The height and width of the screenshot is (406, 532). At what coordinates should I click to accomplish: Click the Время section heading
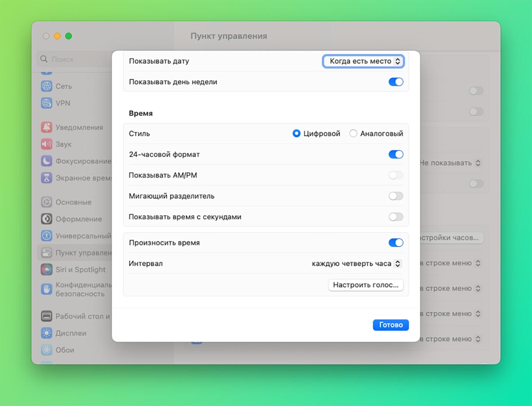[x=141, y=114]
